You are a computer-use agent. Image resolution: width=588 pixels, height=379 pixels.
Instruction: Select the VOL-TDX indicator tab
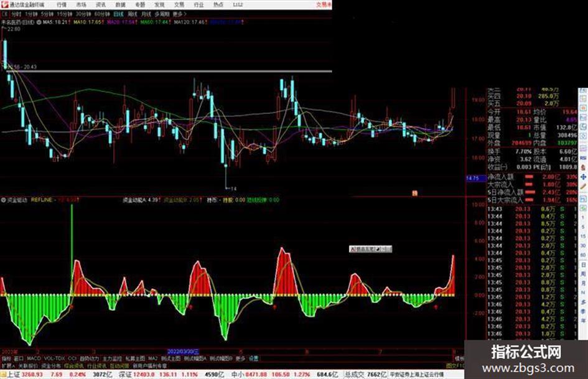pyautogui.click(x=54, y=358)
